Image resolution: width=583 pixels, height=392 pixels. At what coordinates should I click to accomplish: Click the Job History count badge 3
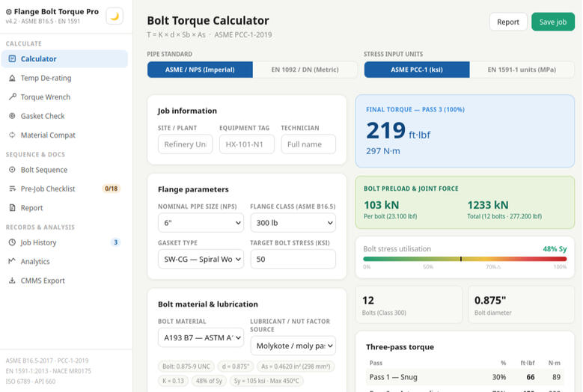(116, 242)
